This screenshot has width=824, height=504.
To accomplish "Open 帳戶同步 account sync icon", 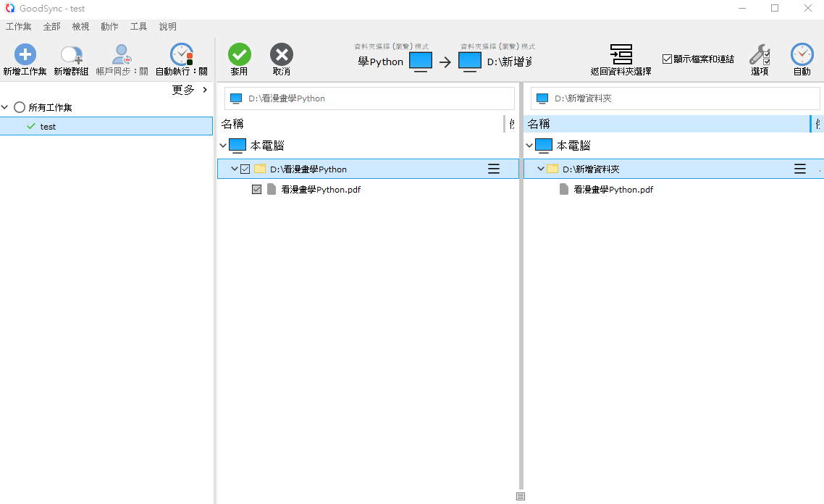I will 122,55.
